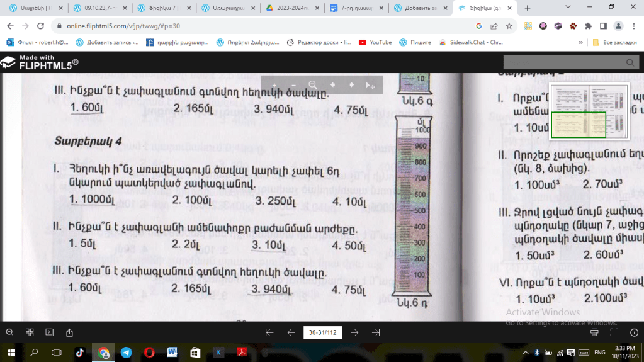Print the flipbook
Screen dimensions: 644x362
click(x=595, y=332)
